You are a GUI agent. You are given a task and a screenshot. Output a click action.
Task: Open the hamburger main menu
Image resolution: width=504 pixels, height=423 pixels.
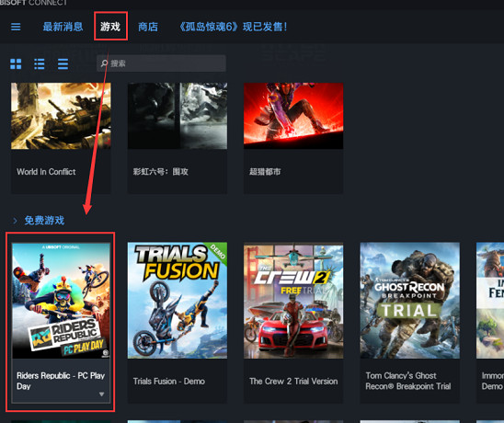pos(16,27)
